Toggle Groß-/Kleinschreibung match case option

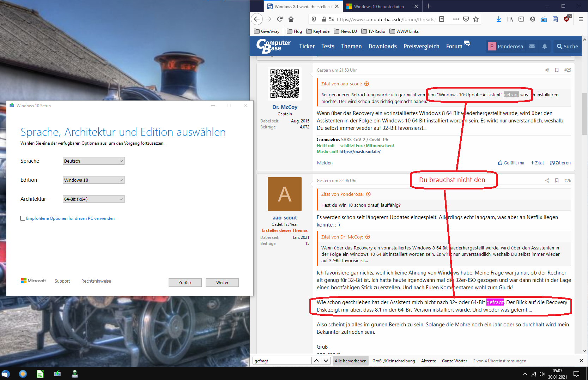394,361
